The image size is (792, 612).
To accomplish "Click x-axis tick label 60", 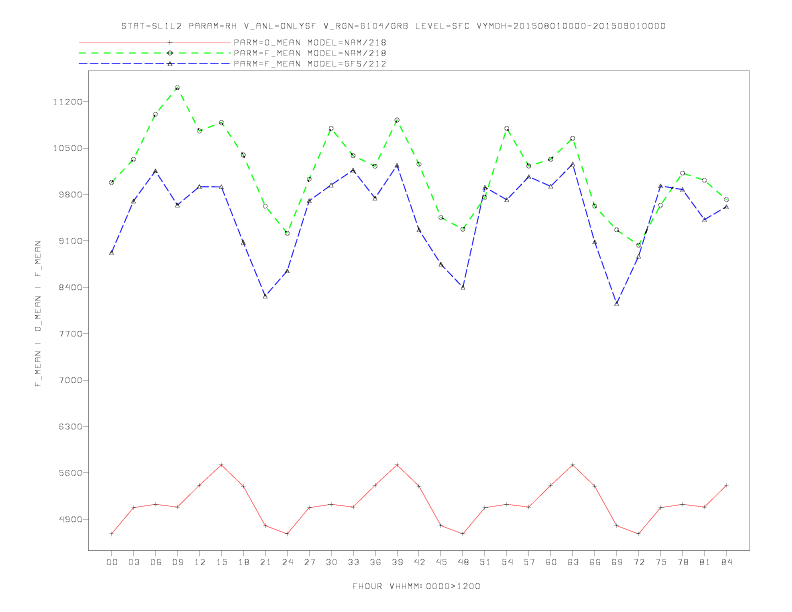I will click(551, 562).
